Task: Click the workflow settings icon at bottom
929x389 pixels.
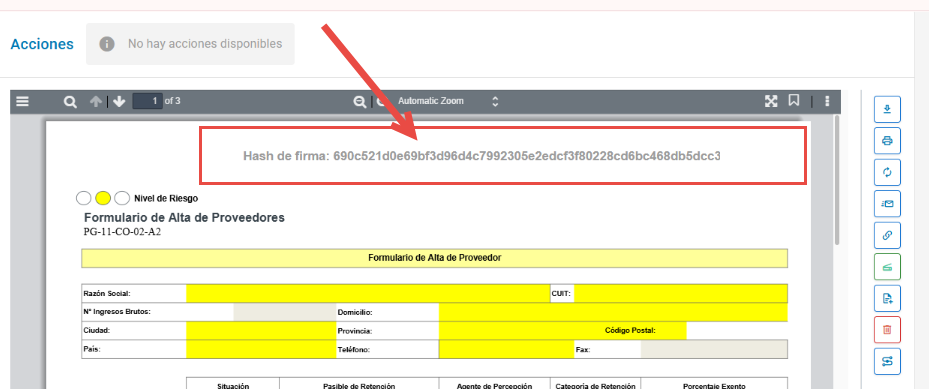Action: click(888, 361)
